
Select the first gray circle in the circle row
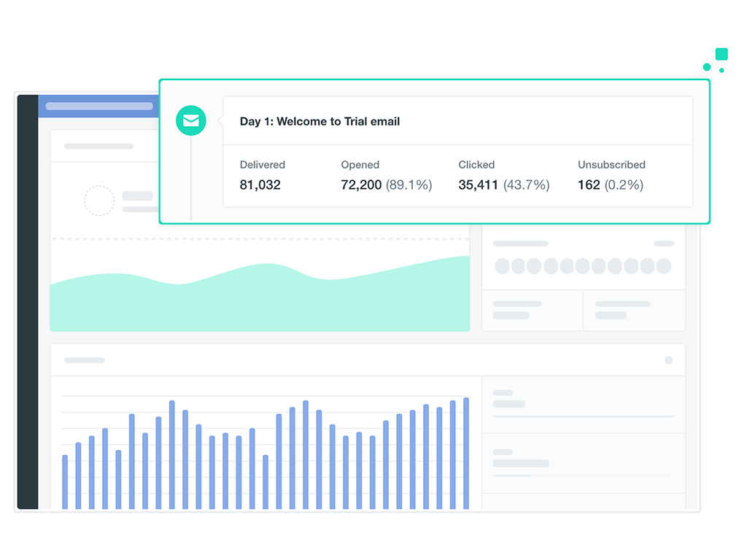pyautogui.click(x=502, y=266)
